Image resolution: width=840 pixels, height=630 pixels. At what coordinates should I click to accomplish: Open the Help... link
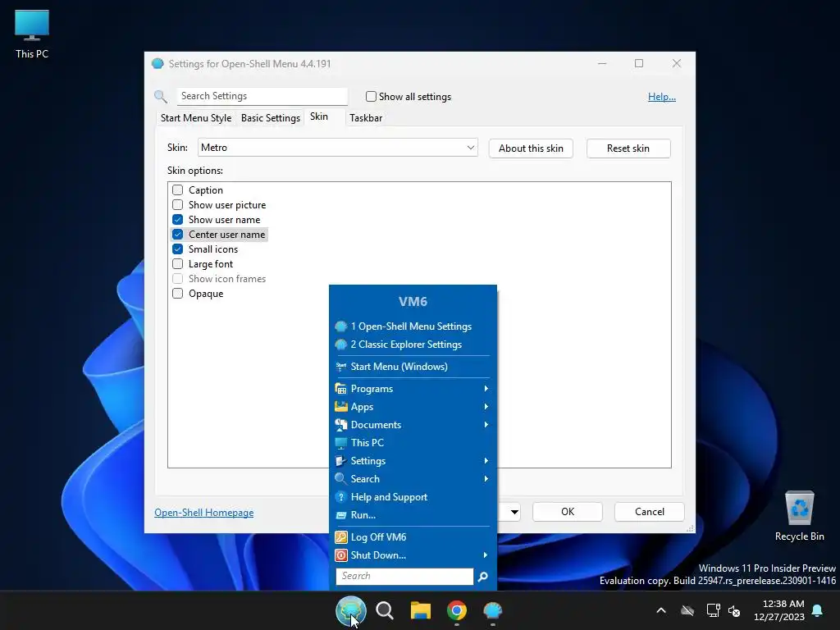pos(662,97)
